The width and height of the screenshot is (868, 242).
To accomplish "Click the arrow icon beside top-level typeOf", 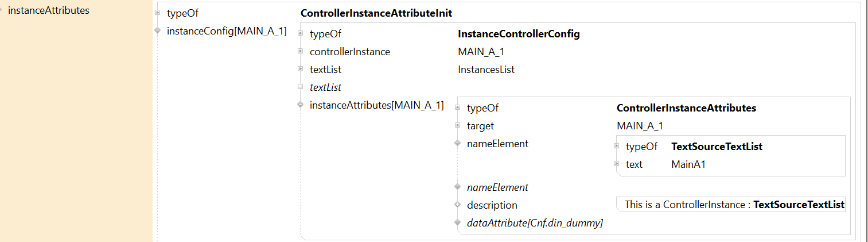I will [158, 13].
